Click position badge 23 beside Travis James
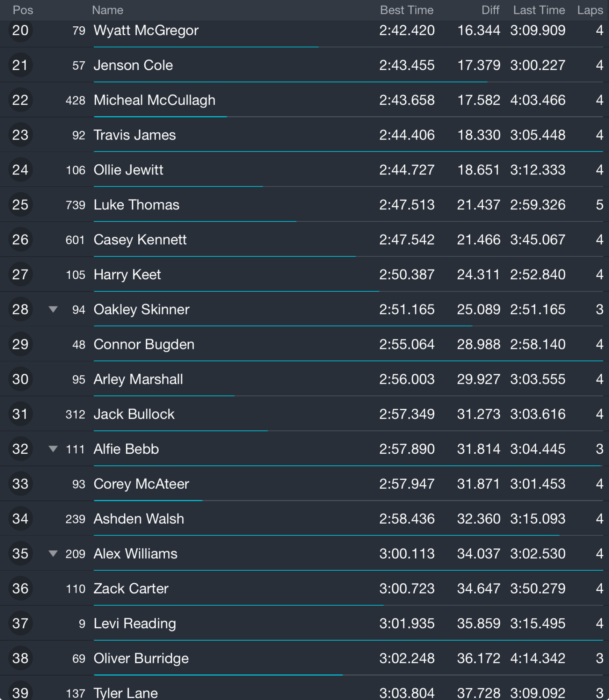This screenshot has height=700, width=609. click(x=20, y=135)
